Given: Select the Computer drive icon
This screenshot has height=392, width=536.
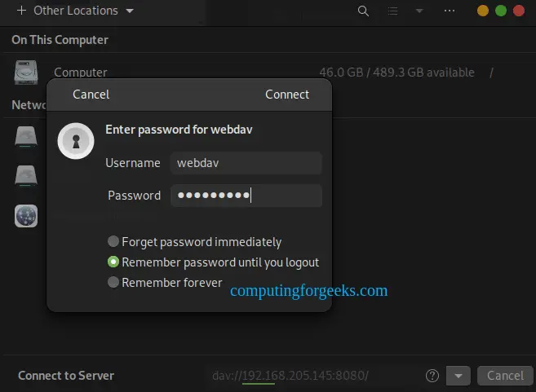Looking at the screenshot, I should [26, 73].
